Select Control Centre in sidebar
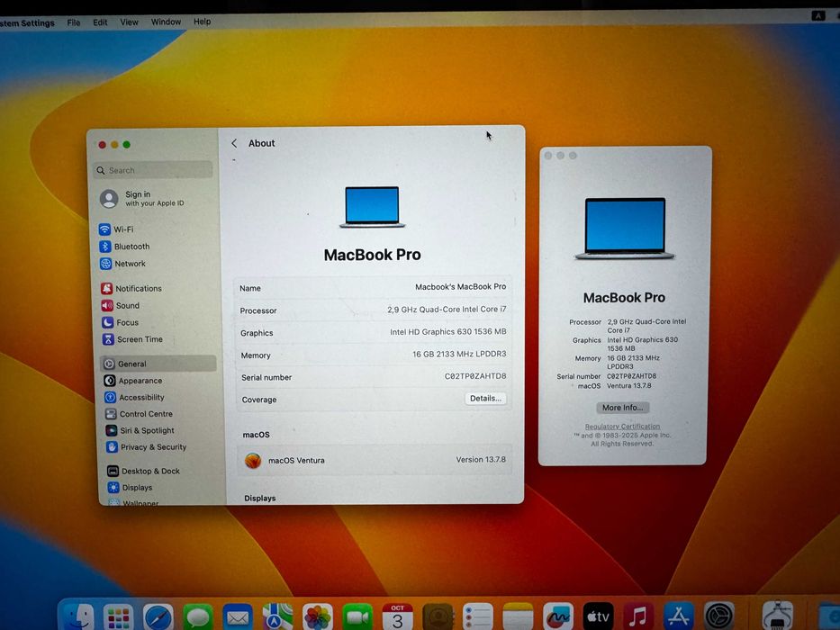This screenshot has height=630, width=840. (x=139, y=414)
